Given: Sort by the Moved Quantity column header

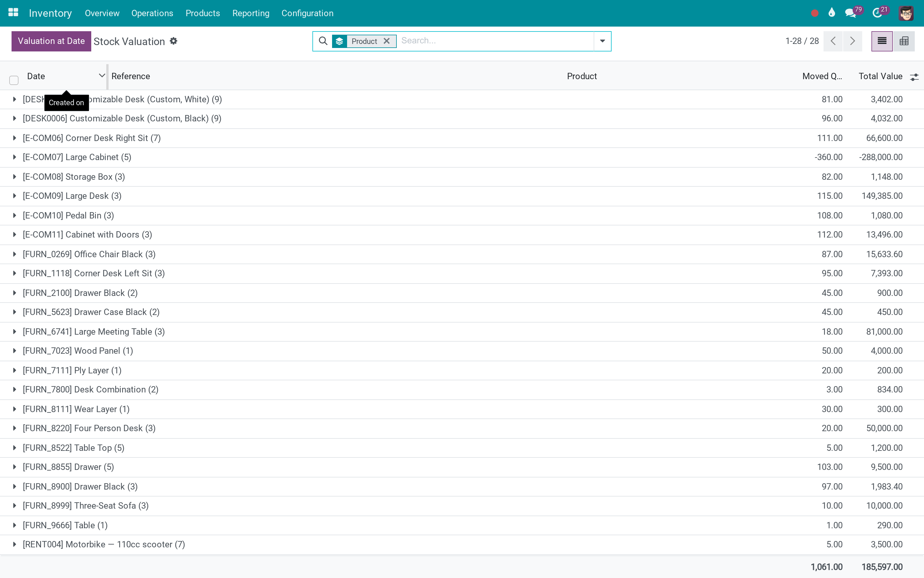Looking at the screenshot, I should 822,76.
